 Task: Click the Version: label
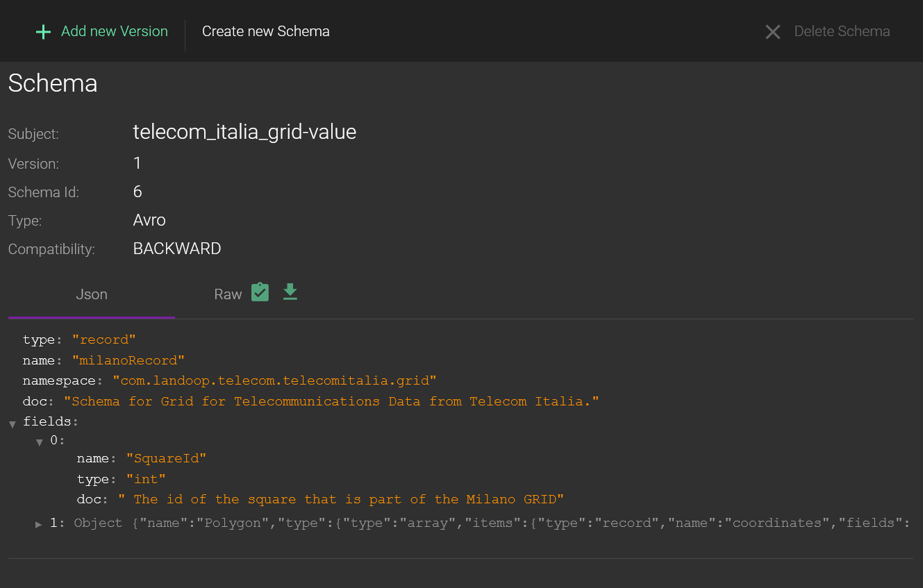[x=33, y=164]
